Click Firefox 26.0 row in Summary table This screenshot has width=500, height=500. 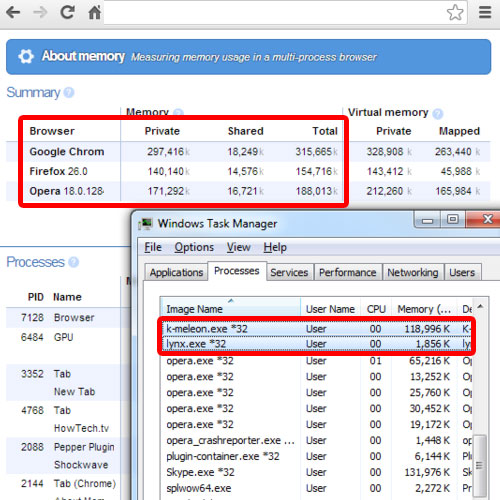(248, 171)
